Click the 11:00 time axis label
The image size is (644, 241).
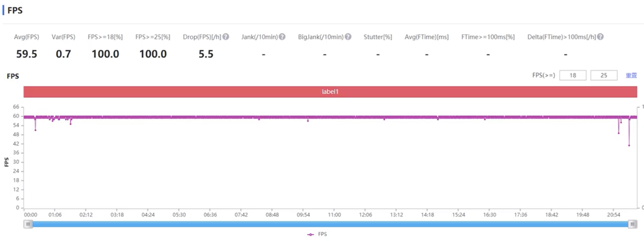click(x=334, y=215)
